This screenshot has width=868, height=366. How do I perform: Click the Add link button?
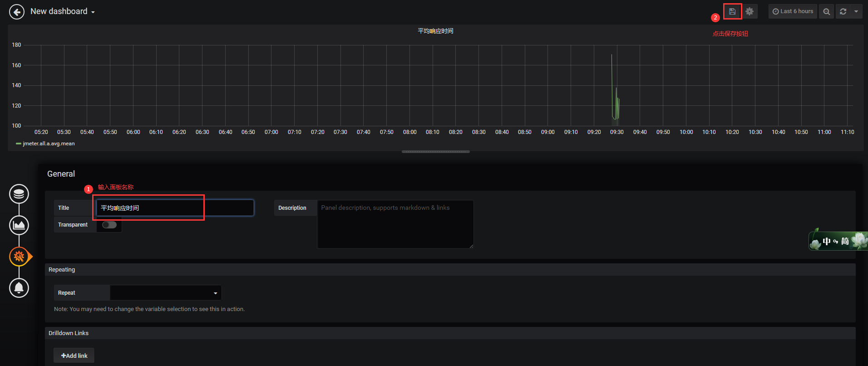74,356
